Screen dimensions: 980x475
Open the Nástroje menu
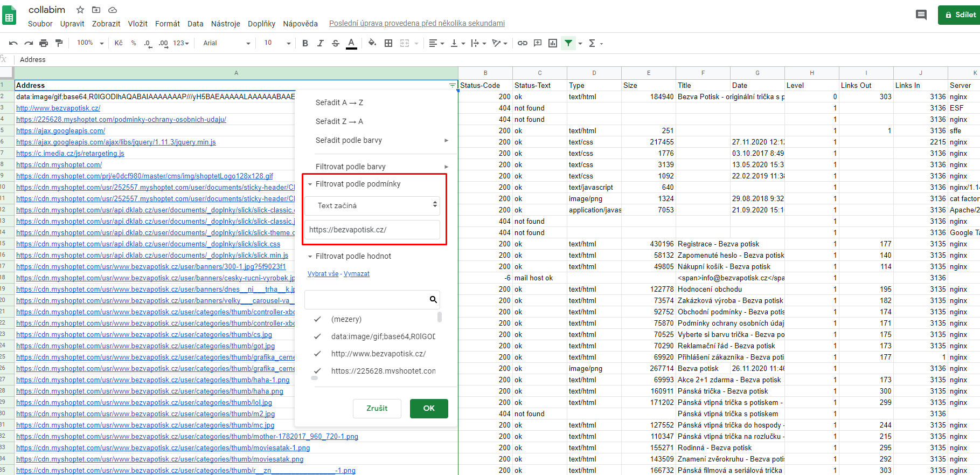click(x=226, y=24)
